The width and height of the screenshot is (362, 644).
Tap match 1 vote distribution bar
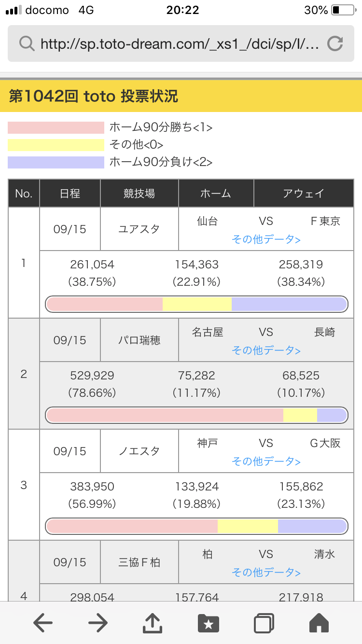coord(196,304)
